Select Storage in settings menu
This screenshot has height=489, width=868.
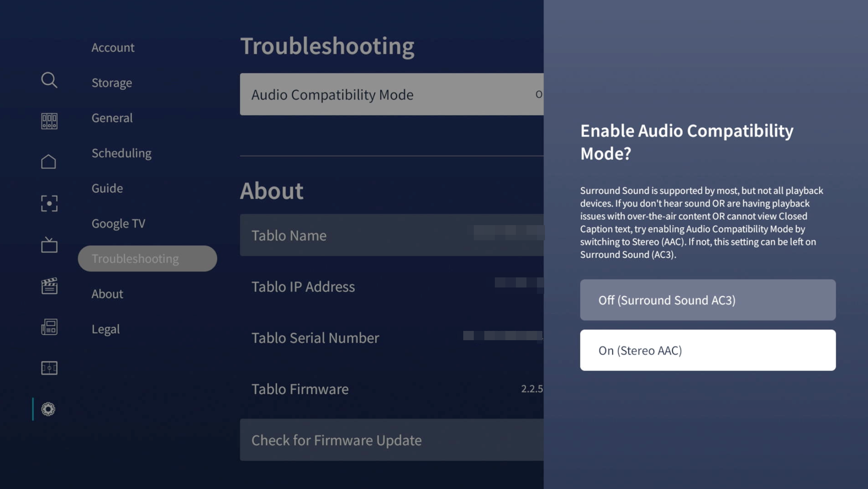[x=112, y=83]
